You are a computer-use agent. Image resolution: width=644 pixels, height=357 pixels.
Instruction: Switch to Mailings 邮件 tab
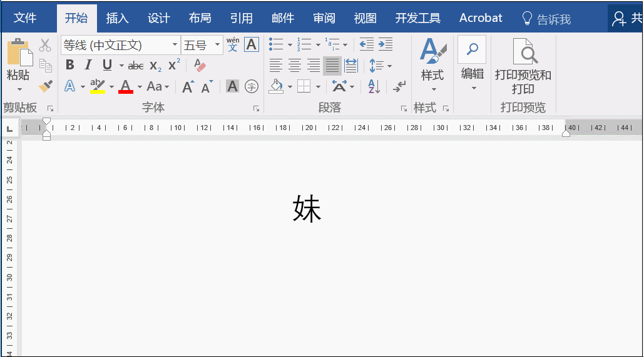[x=283, y=18]
